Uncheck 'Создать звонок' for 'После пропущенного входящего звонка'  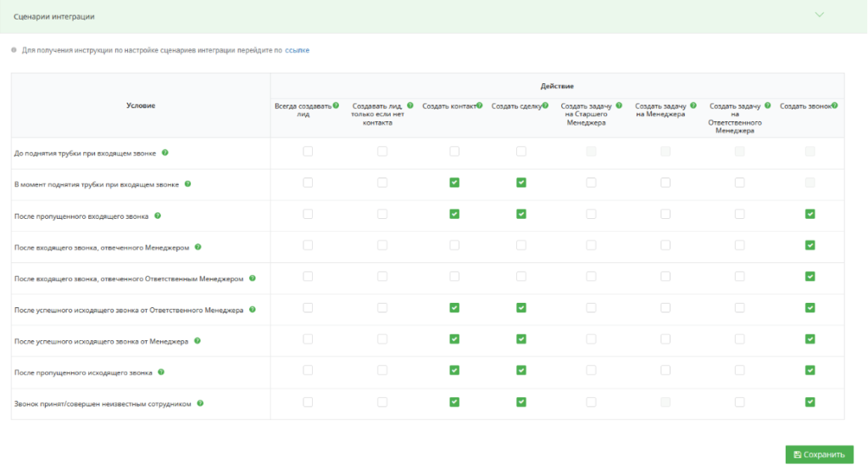pyautogui.click(x=810, y=214)
